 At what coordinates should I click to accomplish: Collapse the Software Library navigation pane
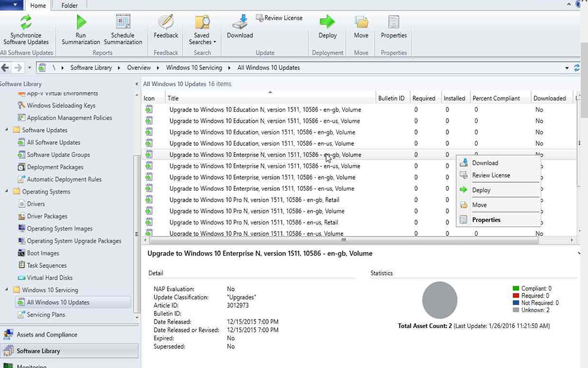137,84
